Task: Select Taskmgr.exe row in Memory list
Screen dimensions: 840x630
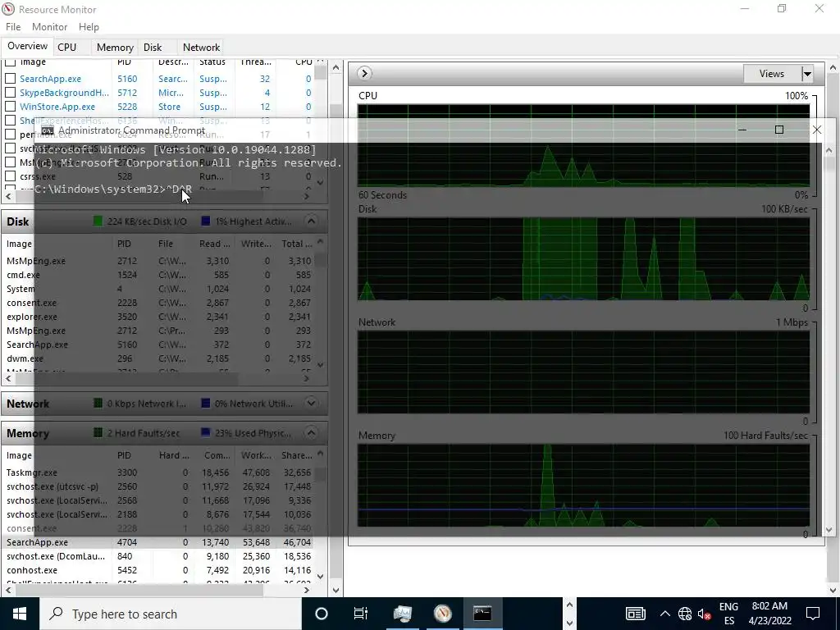Action: 159,472
